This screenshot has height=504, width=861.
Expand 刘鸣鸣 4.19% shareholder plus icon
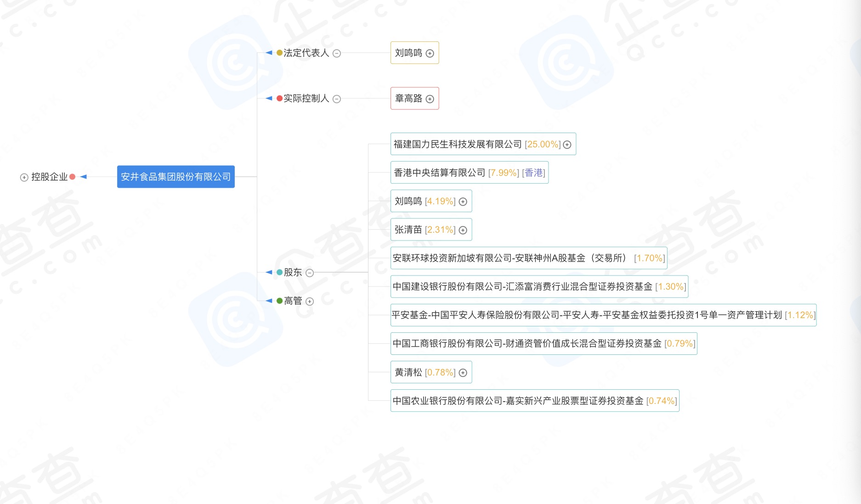(463, 202)
